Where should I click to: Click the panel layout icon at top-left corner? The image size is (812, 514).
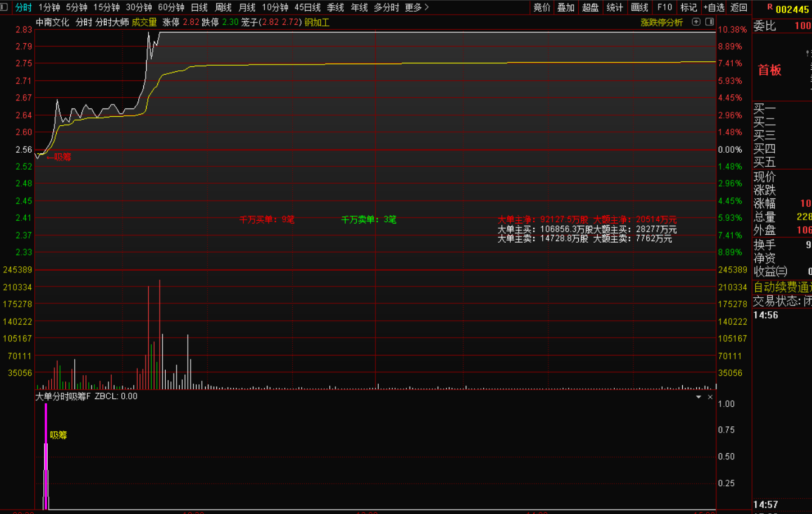(4, 7)
